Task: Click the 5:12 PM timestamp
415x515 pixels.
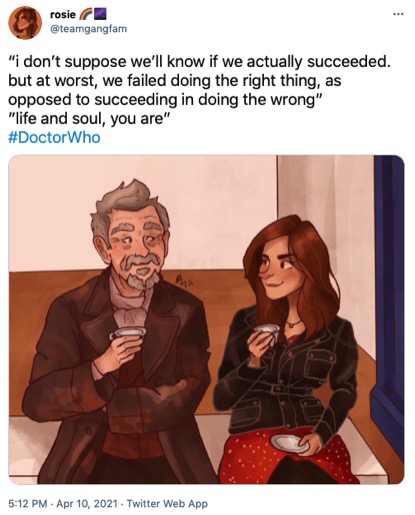Action: point(28,503)
